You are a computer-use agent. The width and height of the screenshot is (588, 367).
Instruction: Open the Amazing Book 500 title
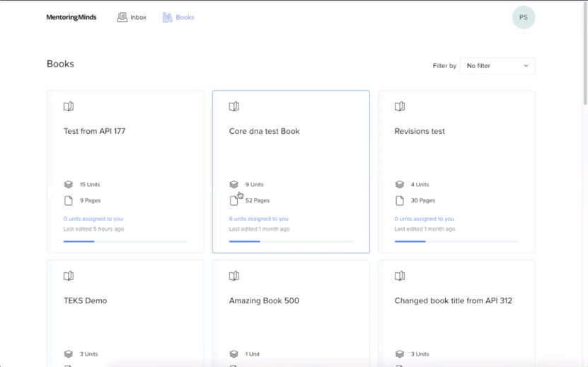point(264,300)
